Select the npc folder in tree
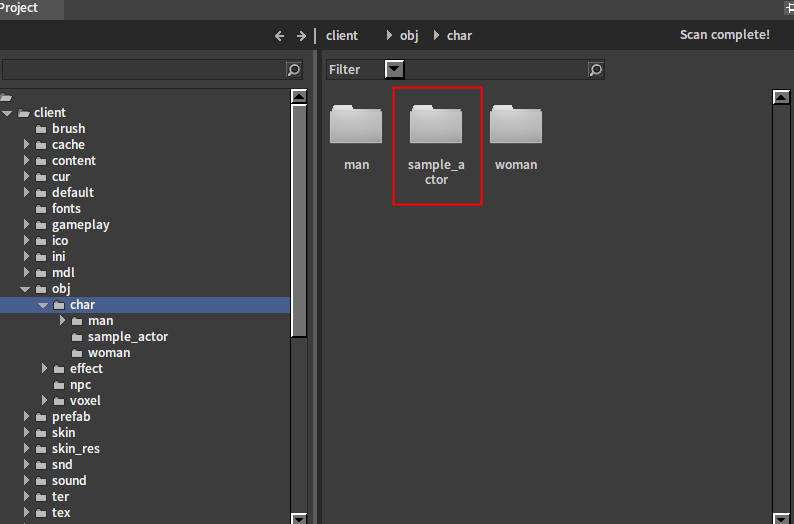 (80, 385)
